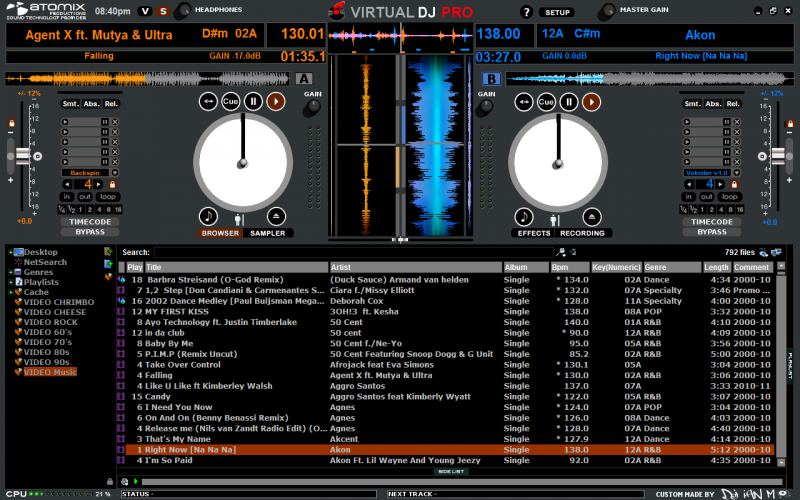Click the browser lock icon at bottom left
Viewport: 800px width, 500px height.
pyautogui.click(x=110, y=481)
